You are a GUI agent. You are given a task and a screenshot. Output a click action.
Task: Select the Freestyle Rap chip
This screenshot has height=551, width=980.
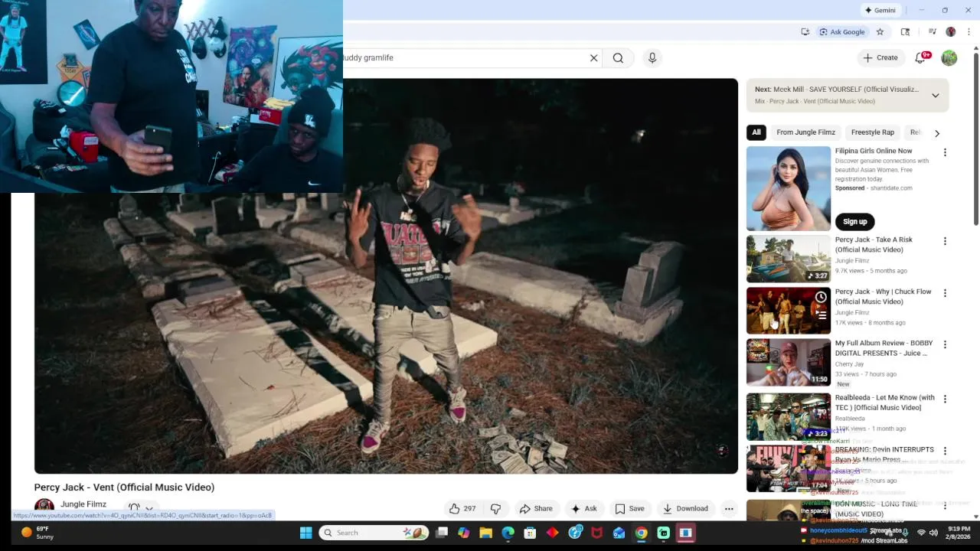point(873,132)
